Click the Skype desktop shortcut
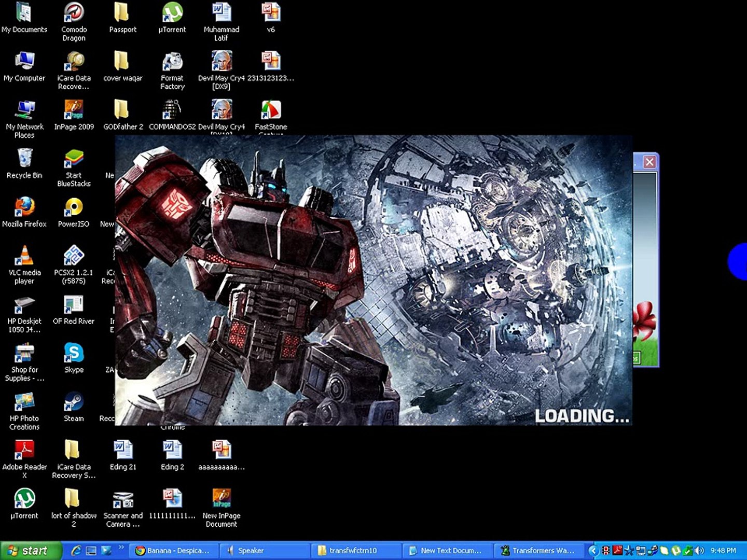This screenshot has width=747, height=560. tap(74, 358)
